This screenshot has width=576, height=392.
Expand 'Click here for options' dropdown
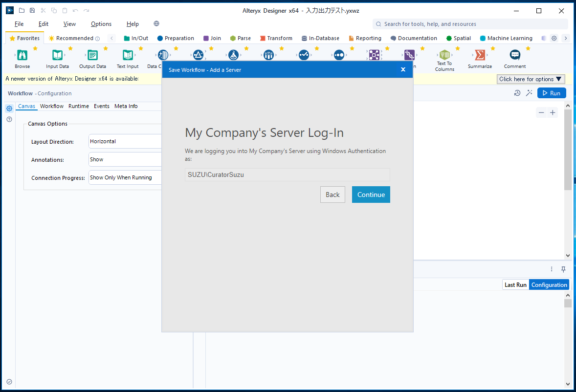pyautogui.click(x=531, y=79)
